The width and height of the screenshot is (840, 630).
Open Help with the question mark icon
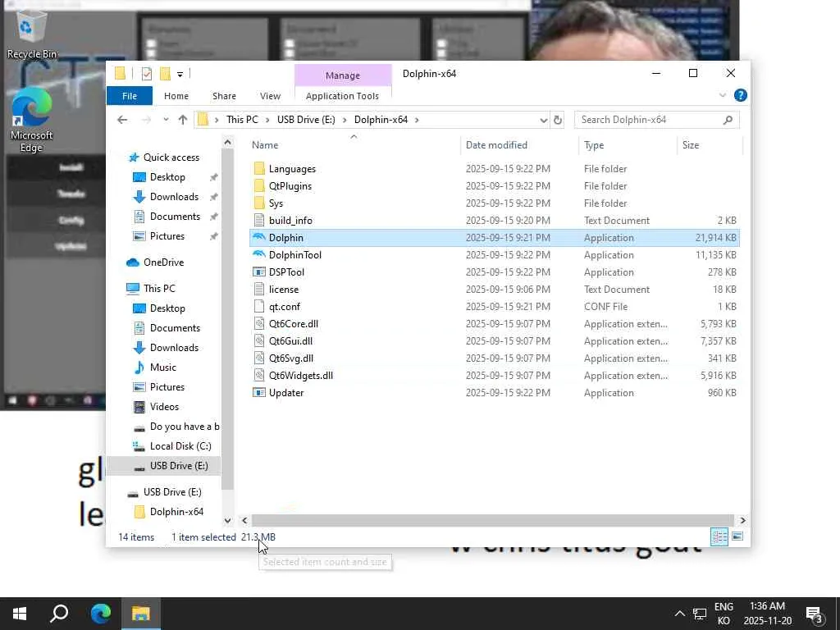tap(741, 95)
